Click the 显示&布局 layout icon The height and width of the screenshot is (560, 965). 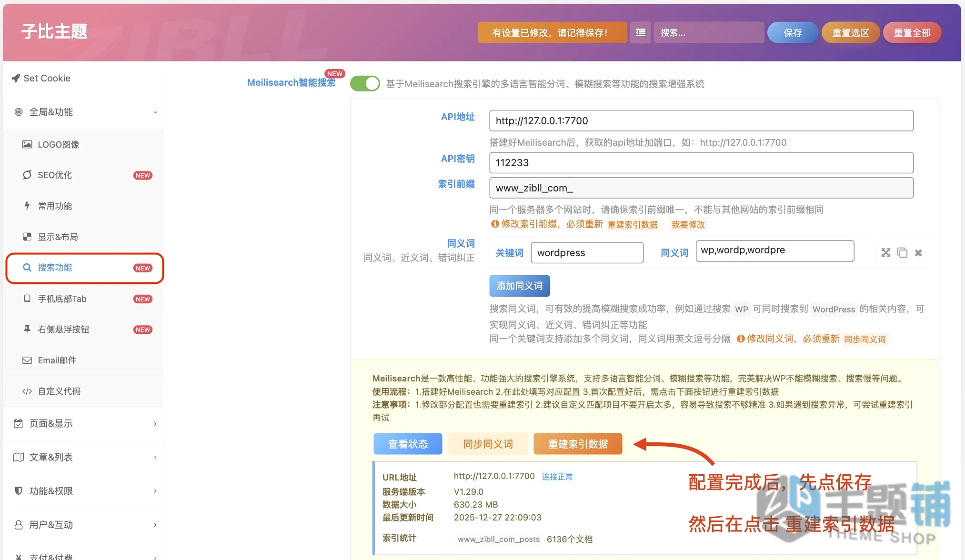pyautogui.click(x=27, y=237)
